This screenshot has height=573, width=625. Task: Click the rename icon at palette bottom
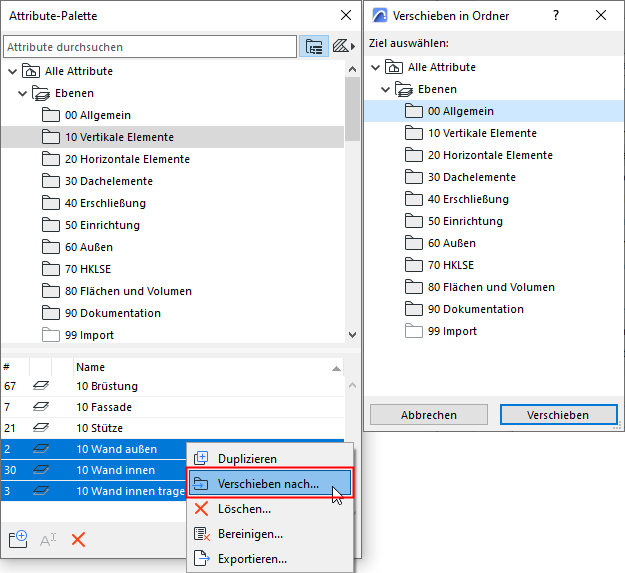pyautogui.click(x=48, y=540)
